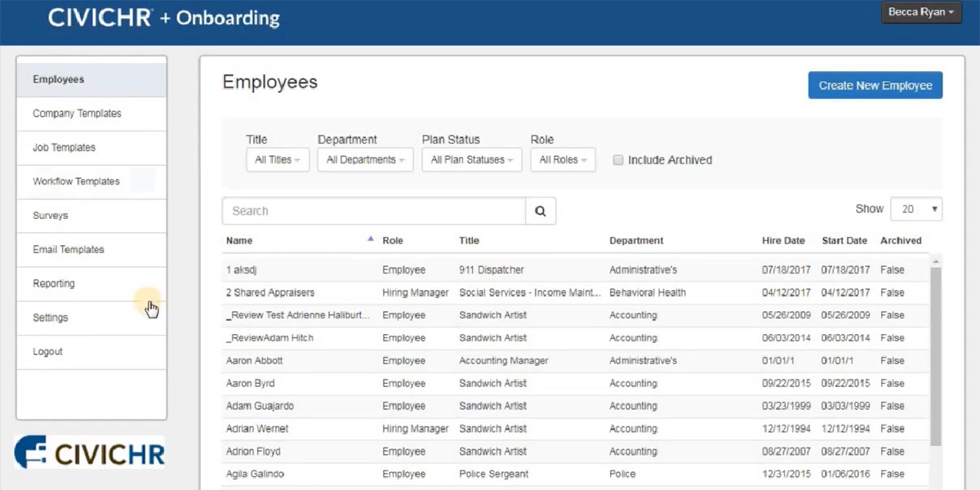Click the Create New Employee button
This screenshot has height=490, width=980.
pos(875,86)
